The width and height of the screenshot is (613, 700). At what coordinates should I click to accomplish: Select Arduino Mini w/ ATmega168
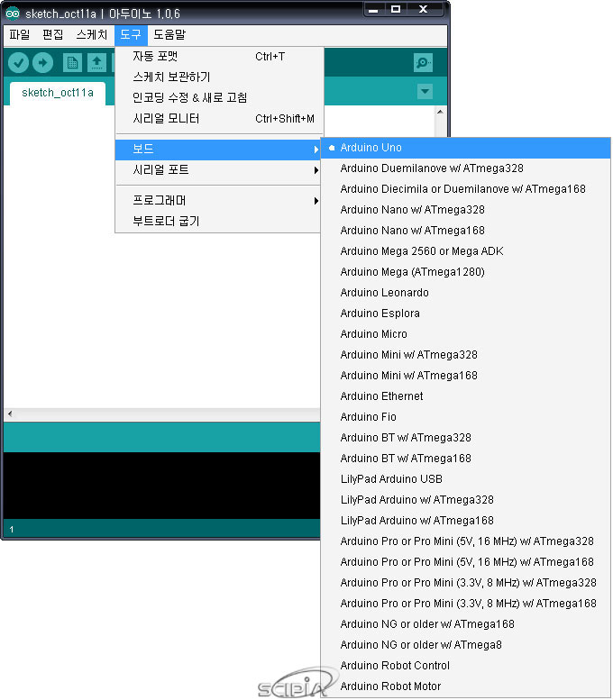coord(465,376)
